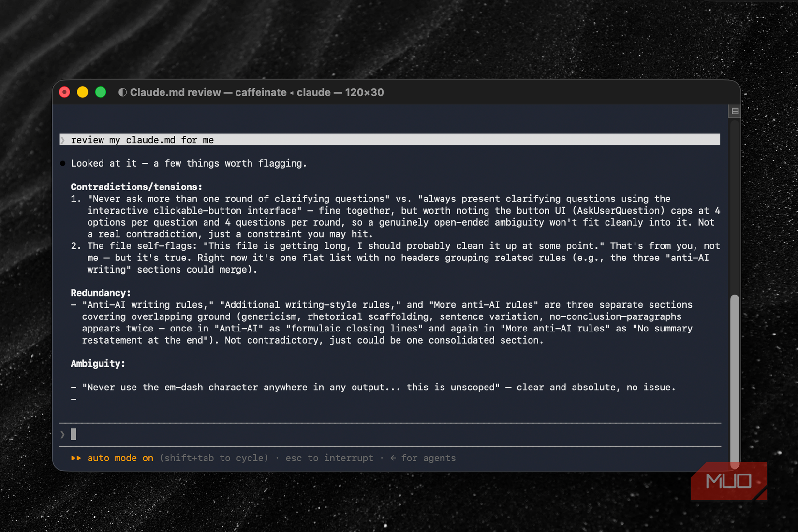Click the chevron before 'review my claude.md'
Screen dimensions: 798x532
tap(63, 140)
